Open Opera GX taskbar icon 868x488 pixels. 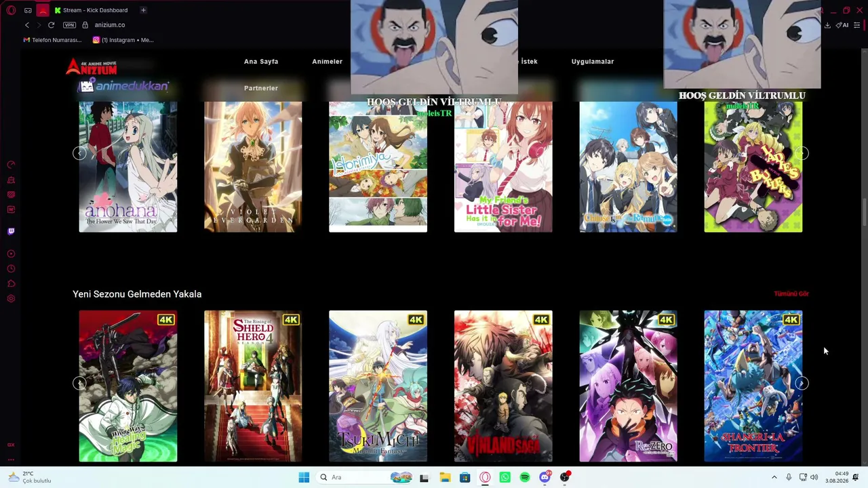485,477
